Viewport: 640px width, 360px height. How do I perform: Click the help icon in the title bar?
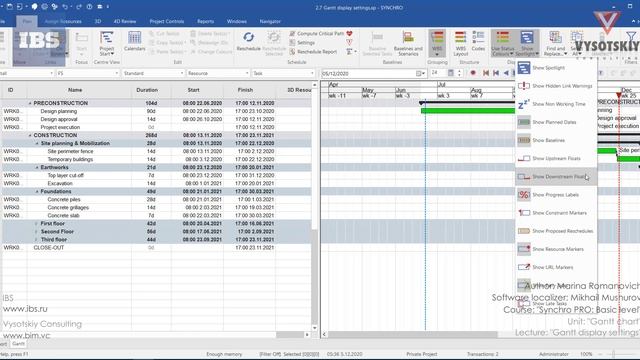point(89,7)
